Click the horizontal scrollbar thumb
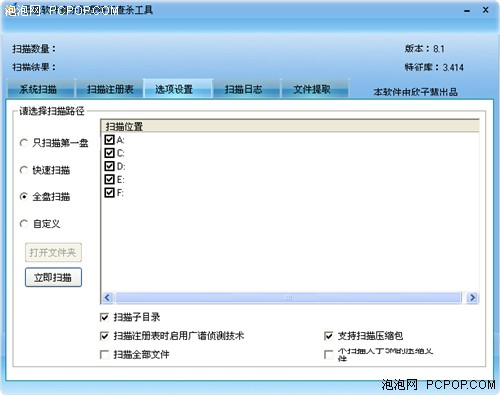This screenshot has height=395, width=500. 289,297
